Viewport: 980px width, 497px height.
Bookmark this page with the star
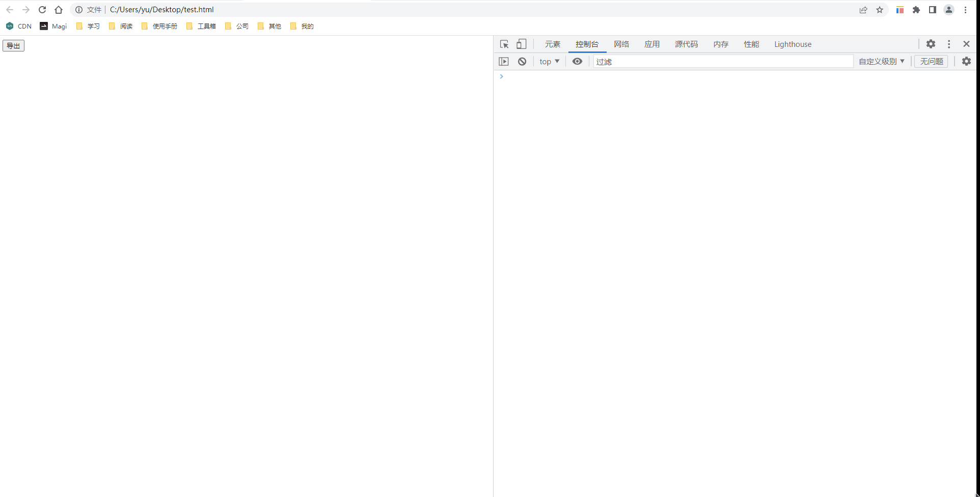click(880, 10)
